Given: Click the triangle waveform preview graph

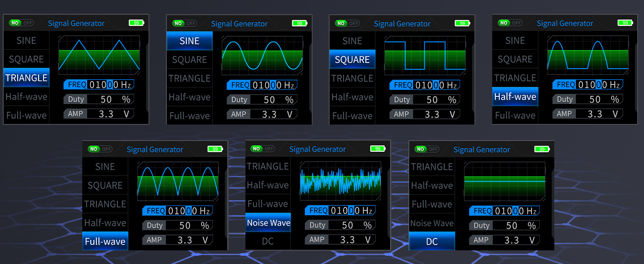Looking at the screenshot, I should [x=99, y=55].
